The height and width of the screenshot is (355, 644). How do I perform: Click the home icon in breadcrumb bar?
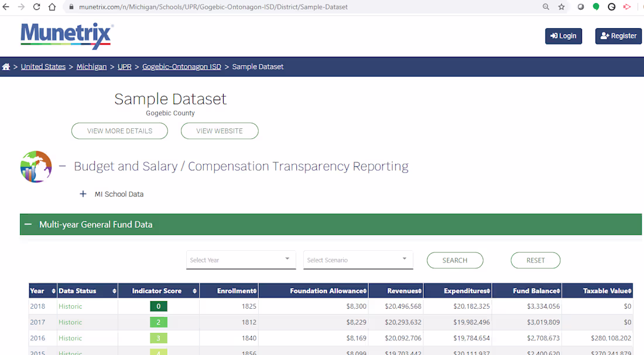[6, 67]
